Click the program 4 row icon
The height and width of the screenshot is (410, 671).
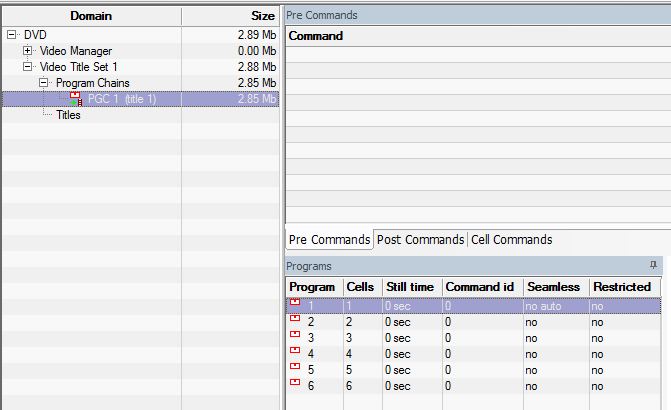tap(295, 350)
